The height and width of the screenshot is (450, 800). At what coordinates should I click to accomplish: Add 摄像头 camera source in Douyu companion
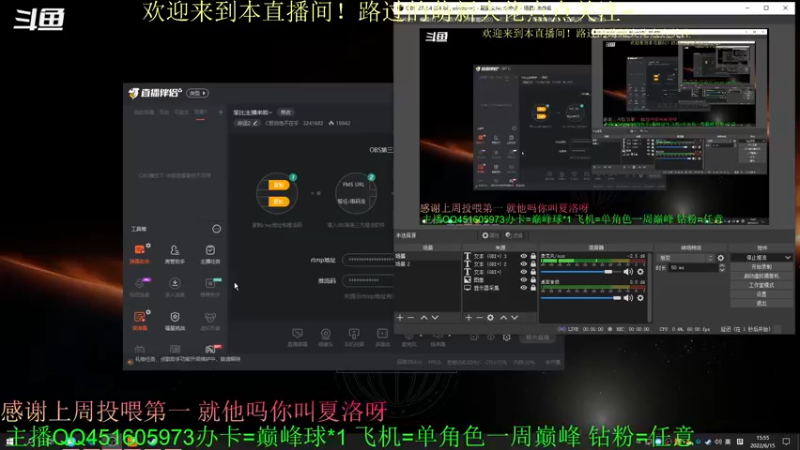pos(326,337)
